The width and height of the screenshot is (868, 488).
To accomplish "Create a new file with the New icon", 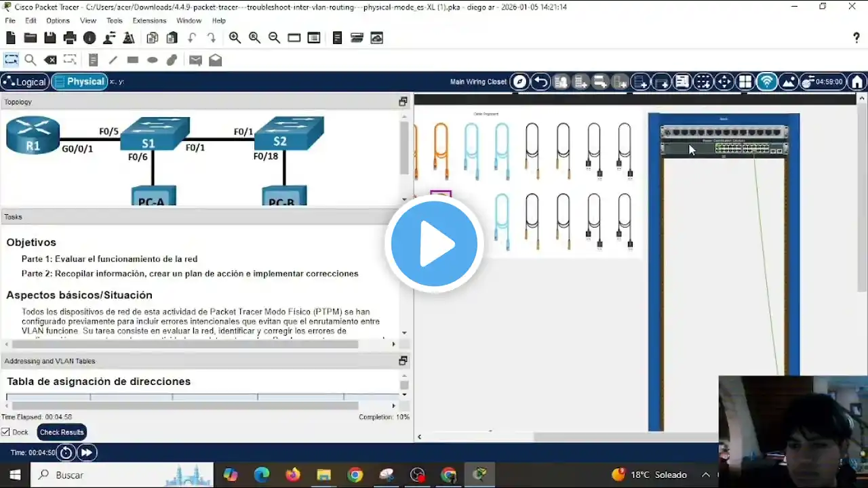I will (11, 38).
